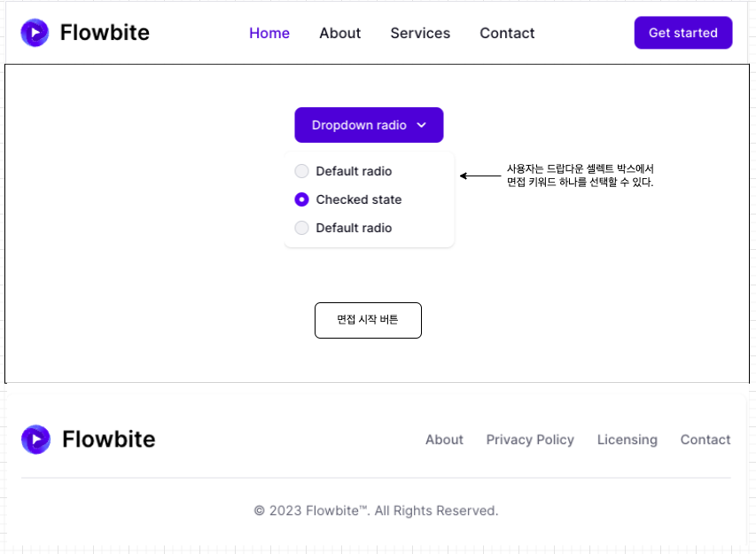Open the footer Contact link

pos(705,440)
